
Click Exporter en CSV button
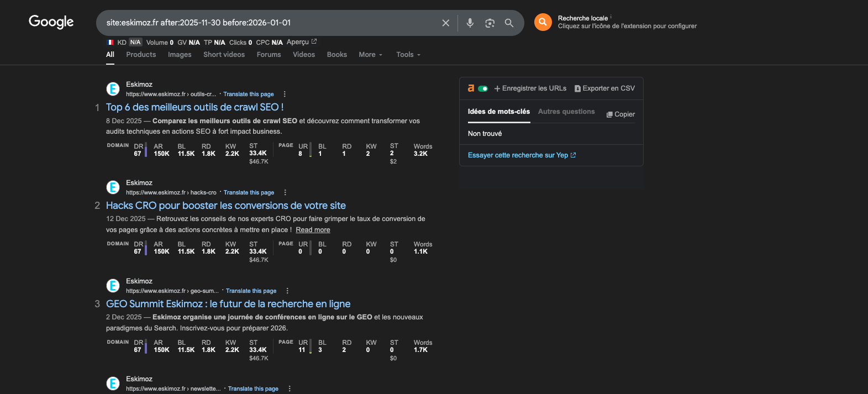[605, 88]
